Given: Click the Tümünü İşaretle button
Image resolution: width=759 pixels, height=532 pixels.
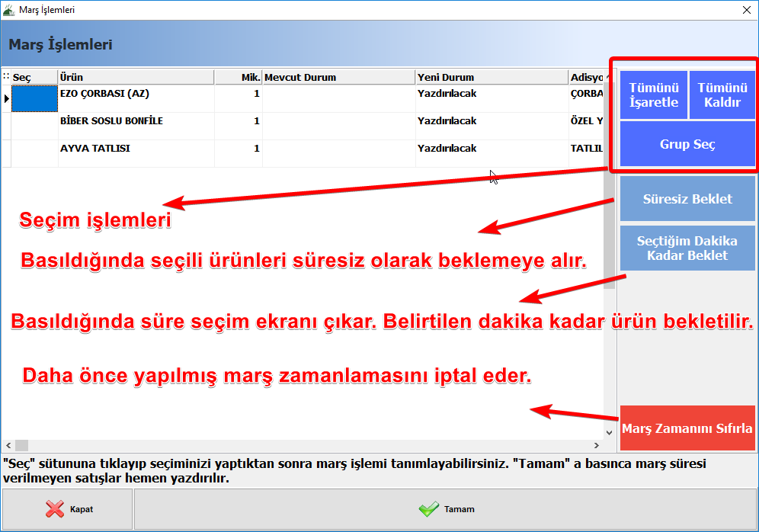Looking at the screenshot, I should click(x=654, y=95).
